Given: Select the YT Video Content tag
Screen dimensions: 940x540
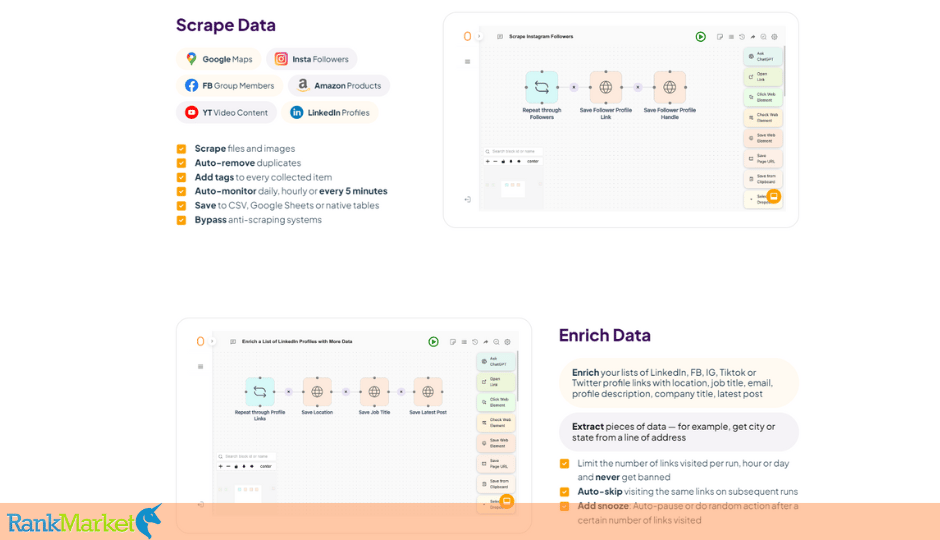Looking at the screenshot, I should click(227, 113).
